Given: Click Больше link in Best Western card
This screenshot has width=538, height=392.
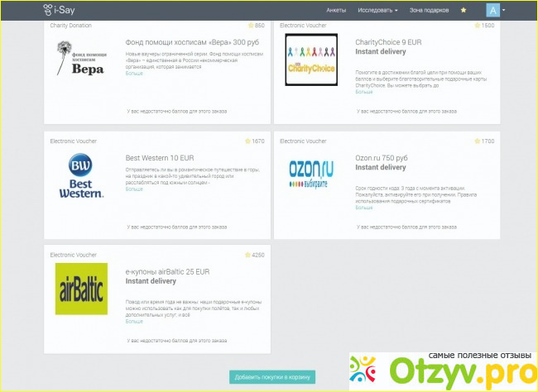Looking at the screenshot, I should coord(134,189).
